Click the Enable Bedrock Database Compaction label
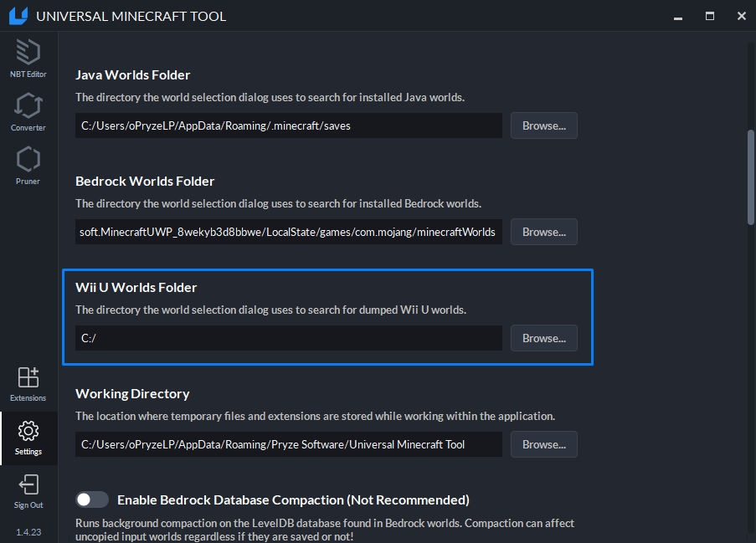Viewport: 756px width, 543px height. 293,500
